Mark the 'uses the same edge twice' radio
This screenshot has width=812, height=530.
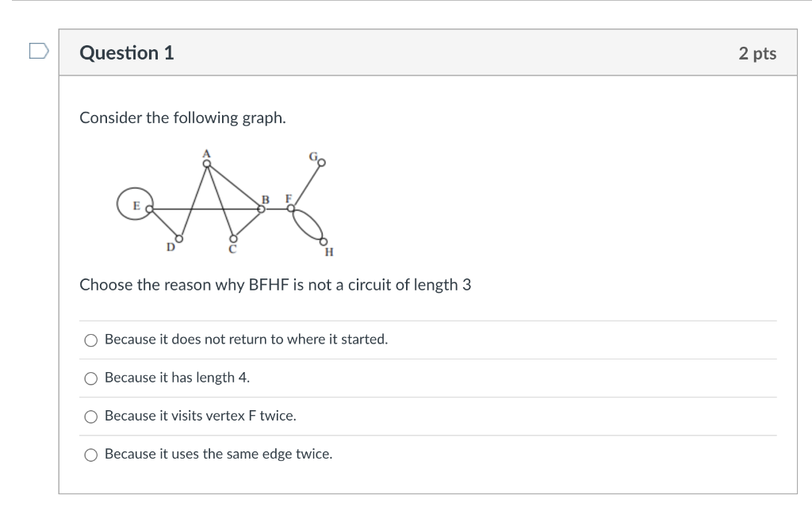91,455
